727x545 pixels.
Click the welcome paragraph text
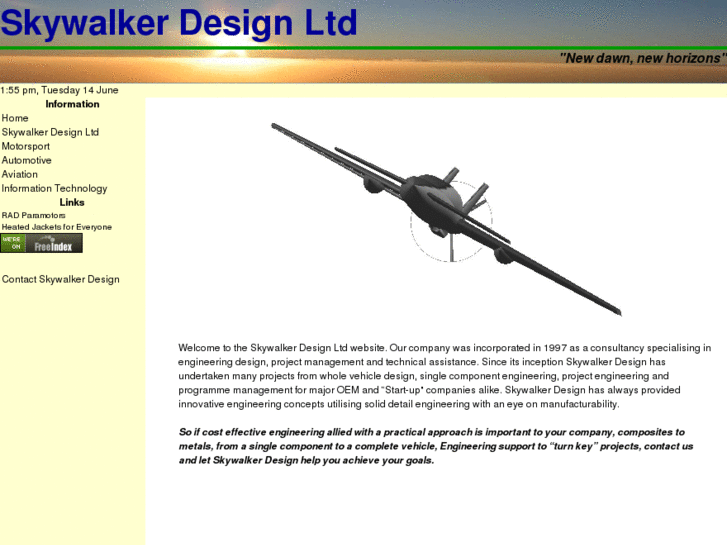(445, 376)
